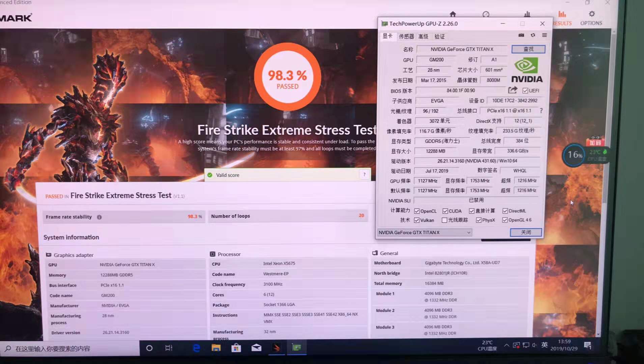Open Task View on the taskbar
The width and height of the screenshot is (644, 364).
point(169,348)
